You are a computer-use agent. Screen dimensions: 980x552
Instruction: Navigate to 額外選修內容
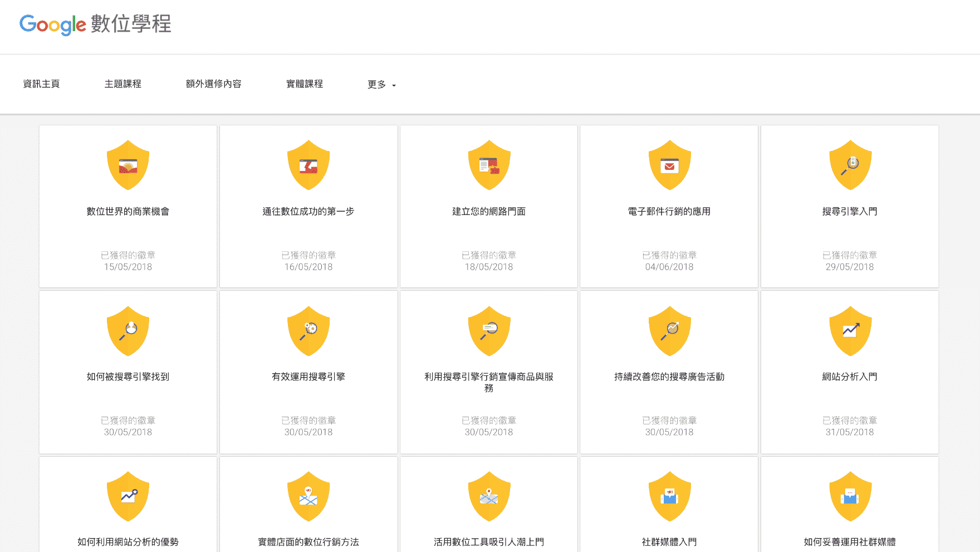coord(213,84)
